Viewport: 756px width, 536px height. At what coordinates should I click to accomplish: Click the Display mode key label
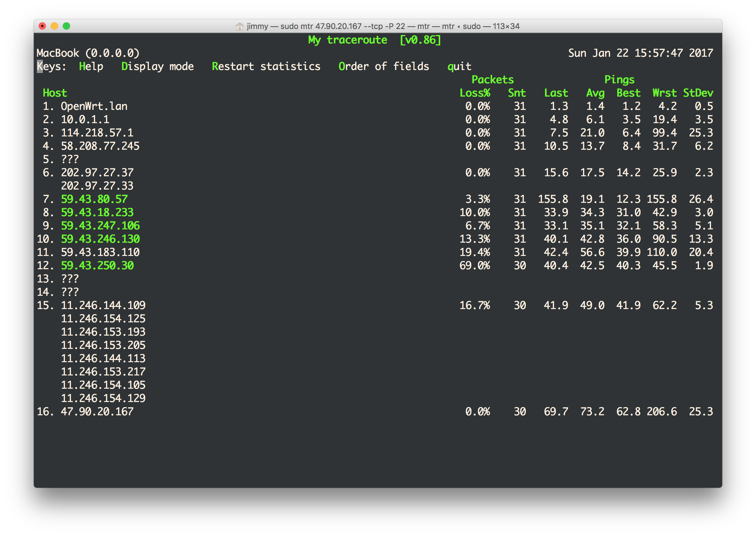pos(158,66)
